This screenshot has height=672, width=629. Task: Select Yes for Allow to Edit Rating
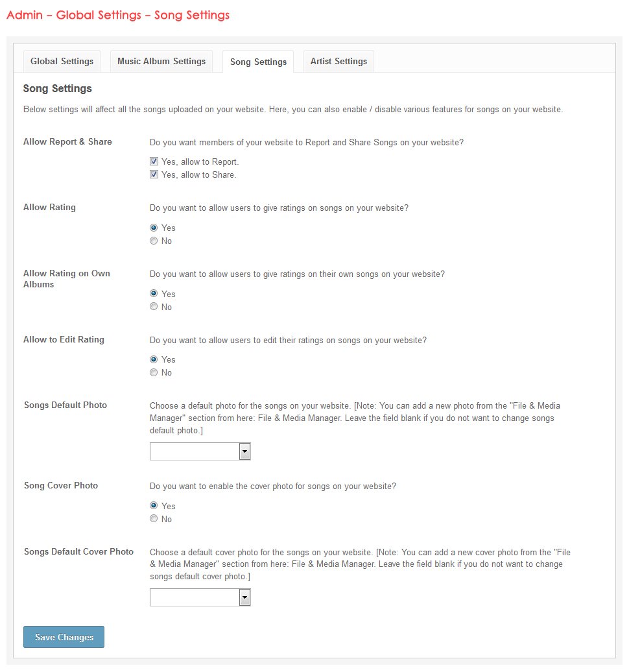(x=154, y=359)
